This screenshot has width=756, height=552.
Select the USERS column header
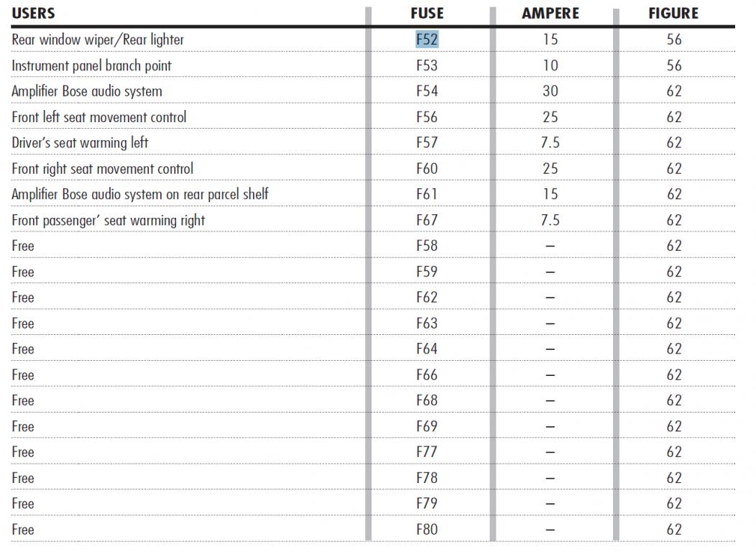point(33,14)
